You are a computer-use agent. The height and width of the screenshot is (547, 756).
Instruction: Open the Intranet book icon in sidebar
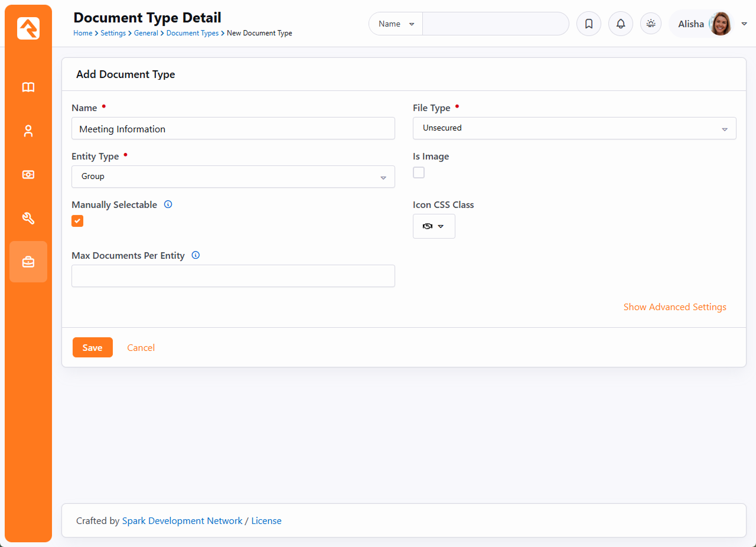pyautogui.click(x=28, y=87)
